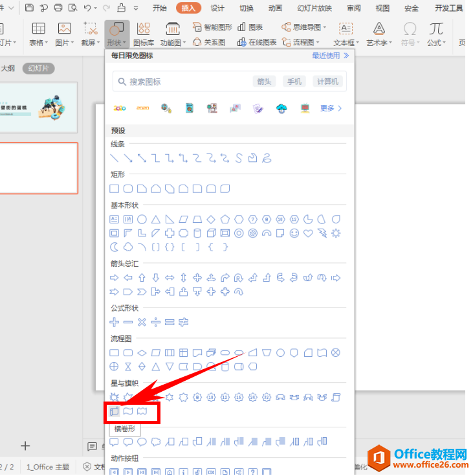Image resolution: width=473 pixels, height=476 pixels.
Task: Select the diamond shape in 基本形状
Action: (211, 219)
